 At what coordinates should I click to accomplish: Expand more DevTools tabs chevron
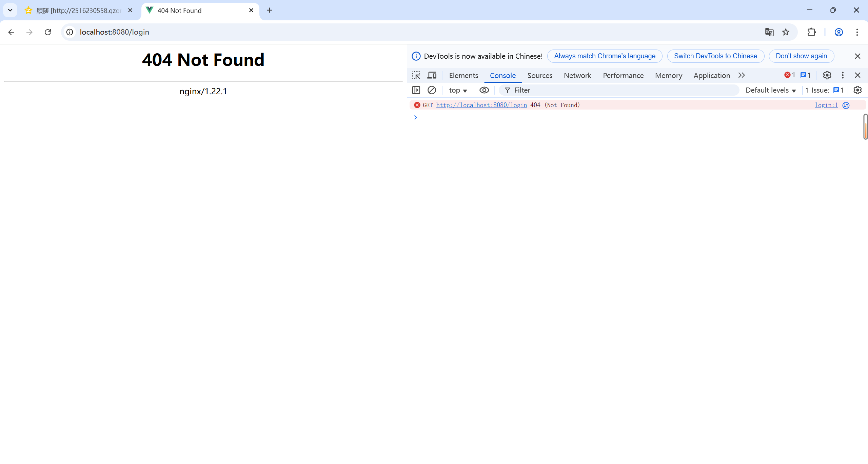[742, 75]
